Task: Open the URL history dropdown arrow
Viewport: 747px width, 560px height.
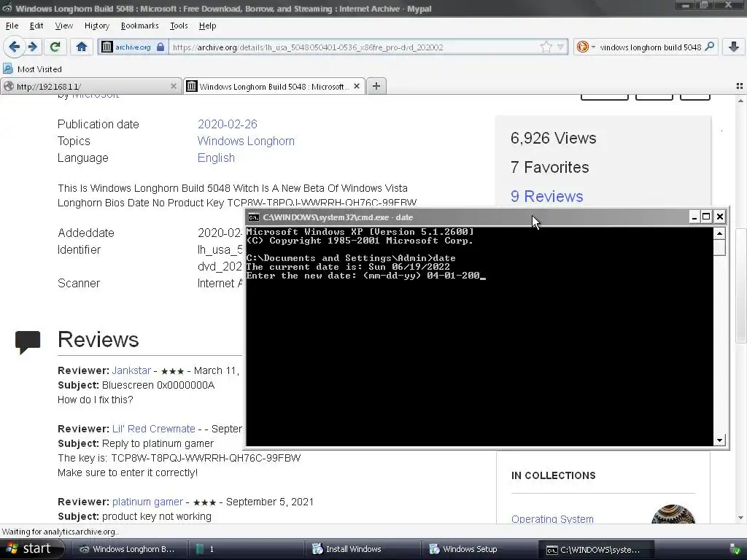Action: point(561,47)
